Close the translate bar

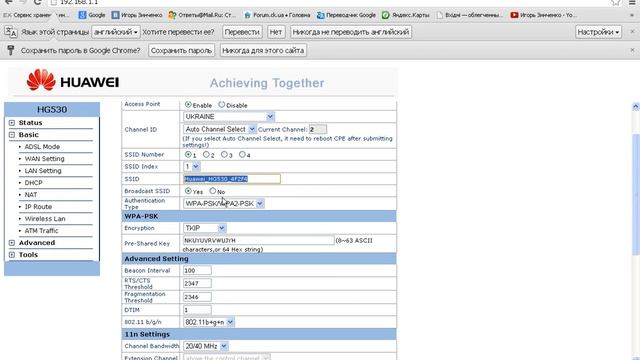coord(632,31)
